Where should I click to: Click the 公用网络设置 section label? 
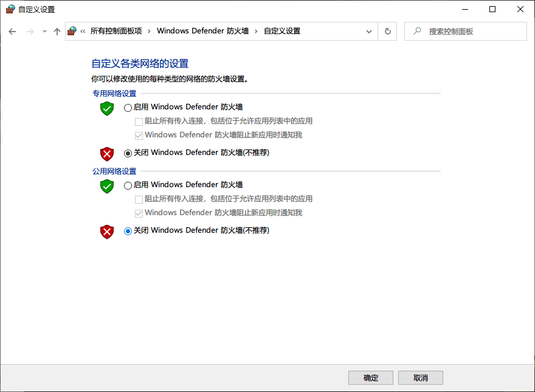114,171
